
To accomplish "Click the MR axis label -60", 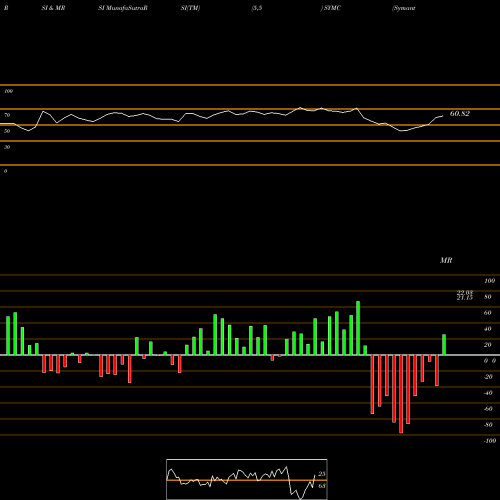I will coord(488,409).
